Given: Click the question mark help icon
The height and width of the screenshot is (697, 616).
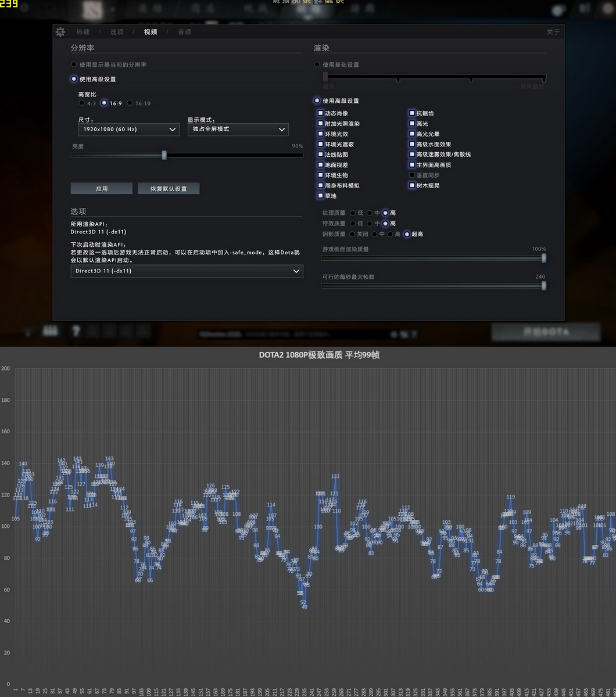Looking at the screenshot, I should [x=76, y=331].
